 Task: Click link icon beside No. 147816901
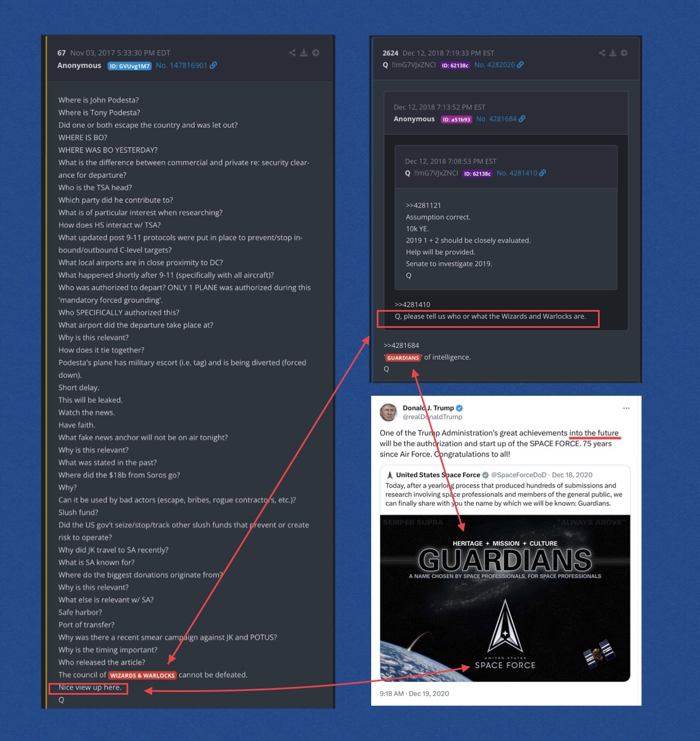point(213,65)
